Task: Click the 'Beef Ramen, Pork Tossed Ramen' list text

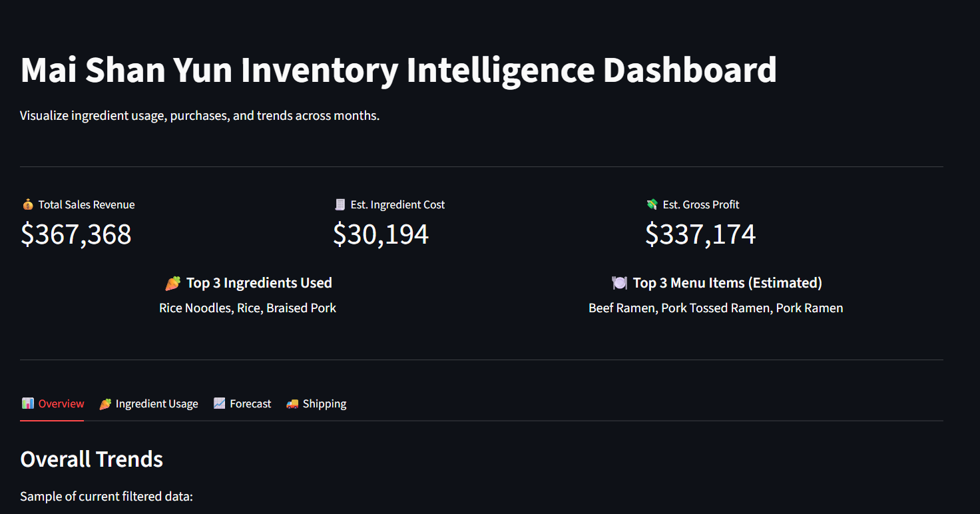Action: (716, 308)
